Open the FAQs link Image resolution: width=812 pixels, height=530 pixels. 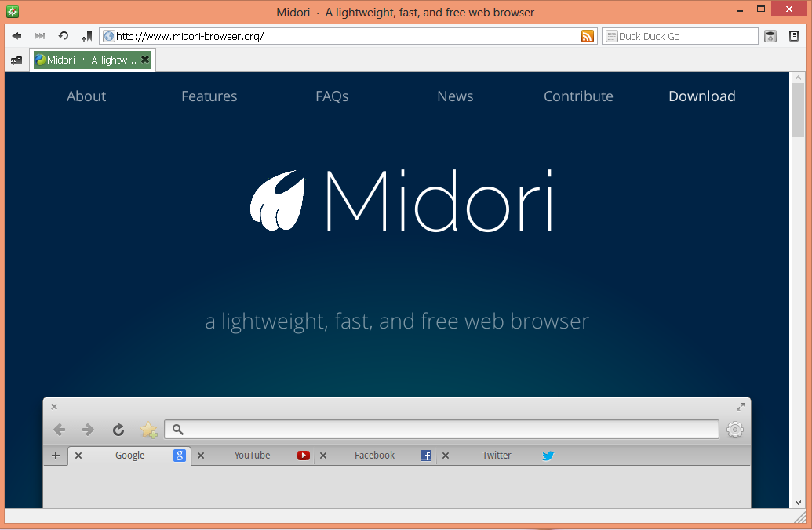pyautogui.click(x=332, y=96)
